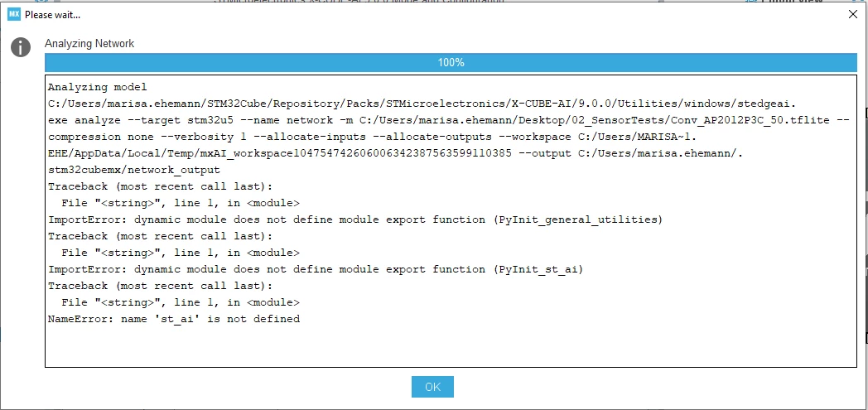Click the PyInit_st_ai ImportError line
868x410 pixels.
pos(316,269)
